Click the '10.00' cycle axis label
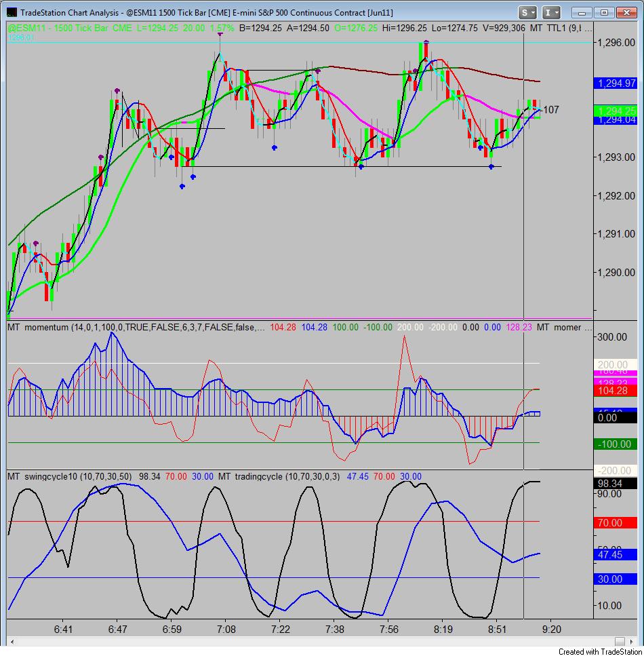644x656 pixels. (x=609, y=605)
